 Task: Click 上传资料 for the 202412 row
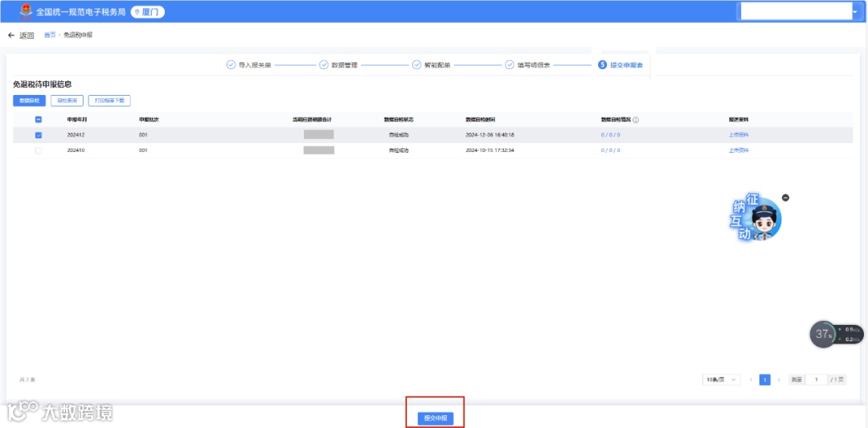(739, 134)
